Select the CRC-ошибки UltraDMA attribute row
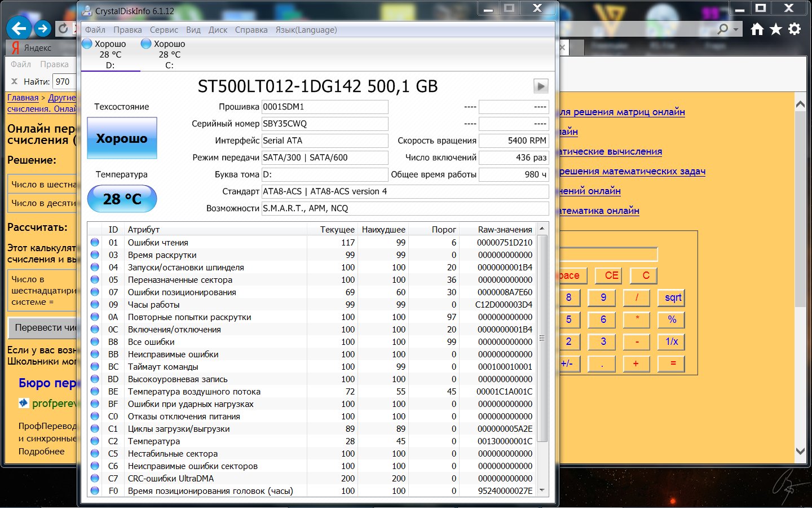The image size is (812, 508). click(312, 478)
